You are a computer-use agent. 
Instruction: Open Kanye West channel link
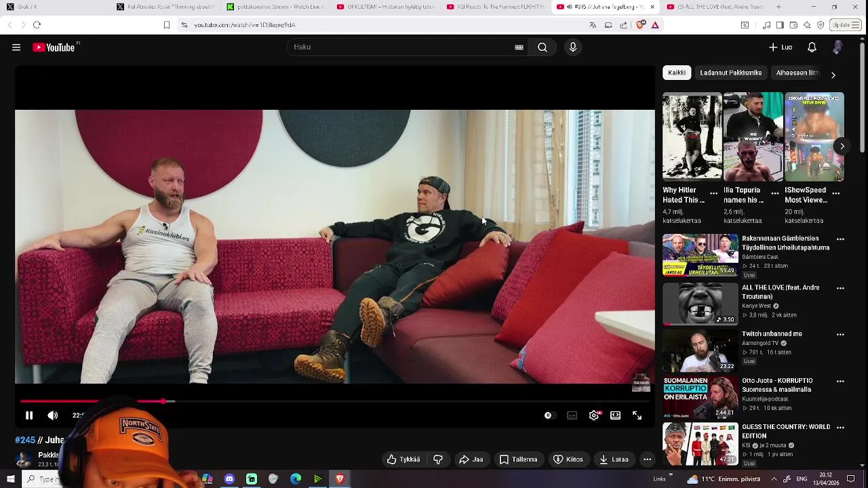pyautogui.click(x=757, y=306)
